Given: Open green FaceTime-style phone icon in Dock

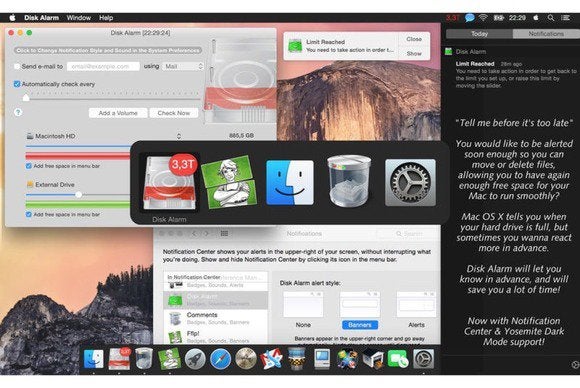Looking at the screenshot, I should click(x=398, y=359).
